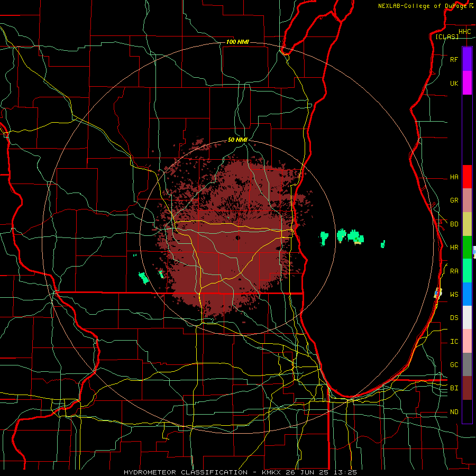The height and width of the screenshot is (476, 476).
Task: Click the [CLAS] label
Action: [447, 36]
